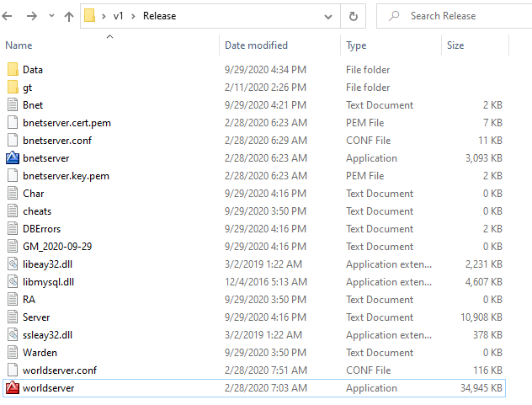532x405 pixels.
Task: Click the magnifier icon in the search box
Action: [x=394, y=16]
